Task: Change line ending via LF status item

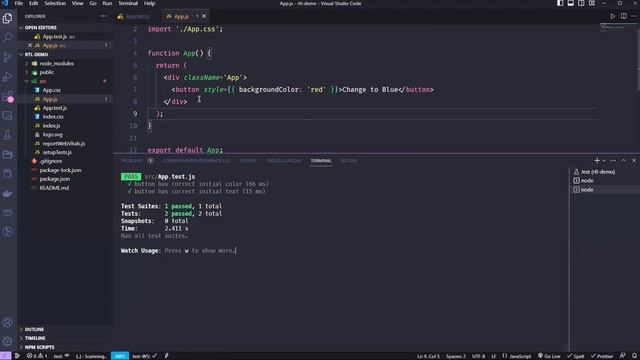Action: coord(493,356)
